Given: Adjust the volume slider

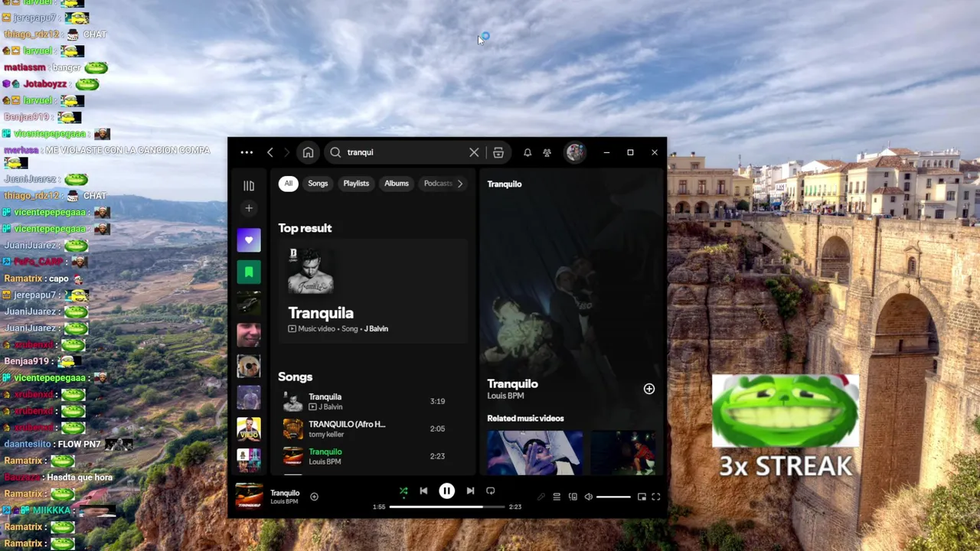Looking at the screenshot, I should pos(613,497).
